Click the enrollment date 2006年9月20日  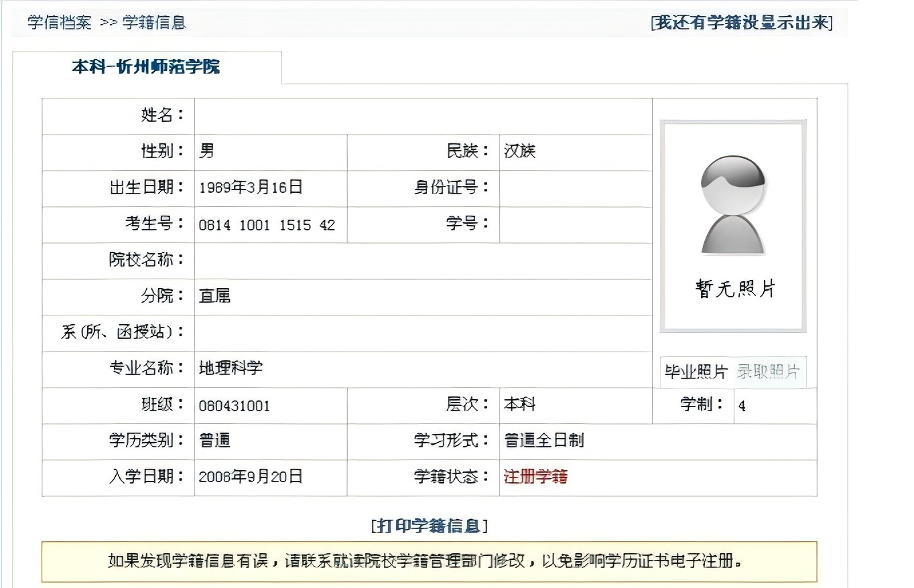click(x=251, y=477)
